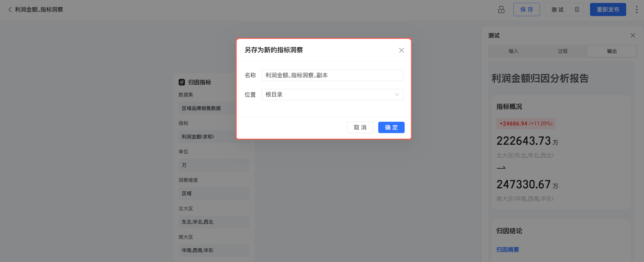Open the 归因摘要 link
This screenshot has height=262, width=644.
[x=508, y=250]
